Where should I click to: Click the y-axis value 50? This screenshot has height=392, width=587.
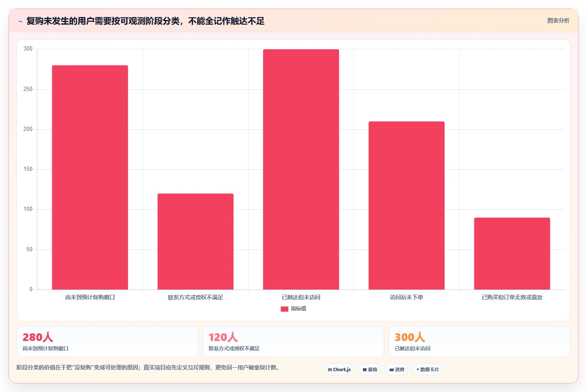pyautogui.click(x=29, y=250)
